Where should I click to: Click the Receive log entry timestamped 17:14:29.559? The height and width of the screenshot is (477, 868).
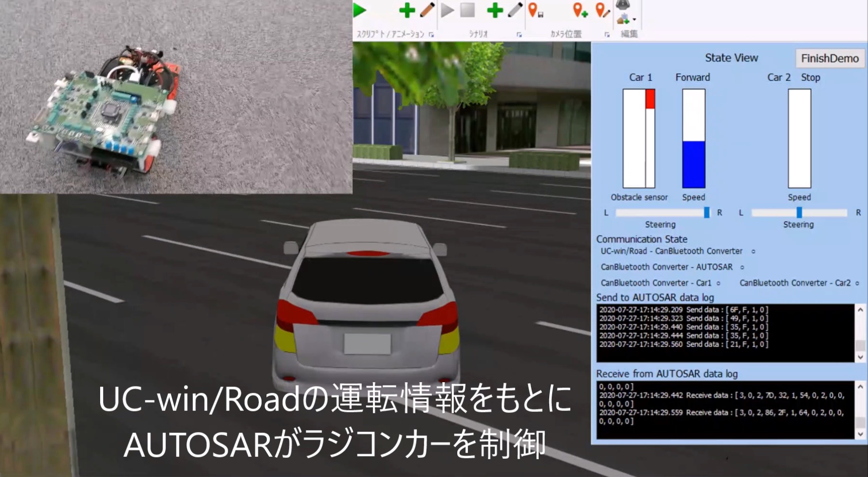722,417
